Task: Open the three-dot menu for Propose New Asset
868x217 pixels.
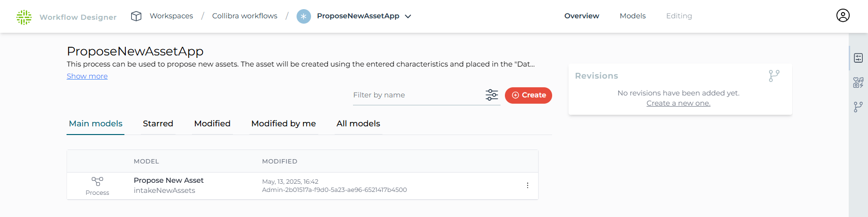Action: [528, 186]
